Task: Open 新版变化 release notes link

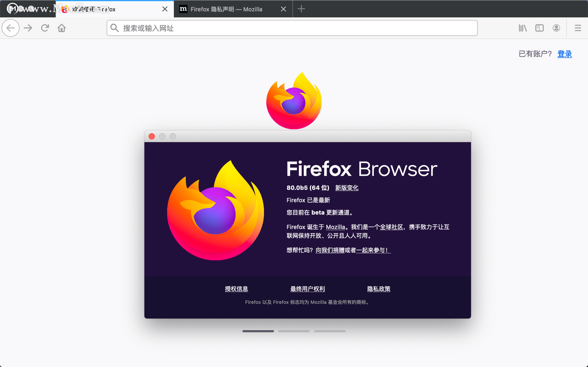Action: click(x=347, y=188)
